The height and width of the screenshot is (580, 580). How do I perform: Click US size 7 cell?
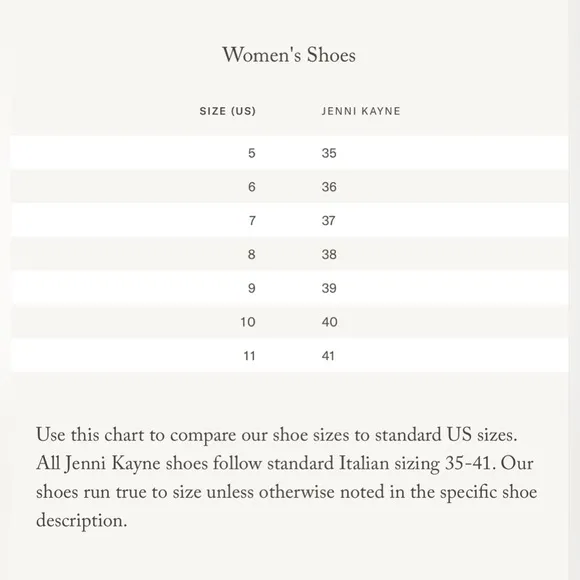coord(252,220)
